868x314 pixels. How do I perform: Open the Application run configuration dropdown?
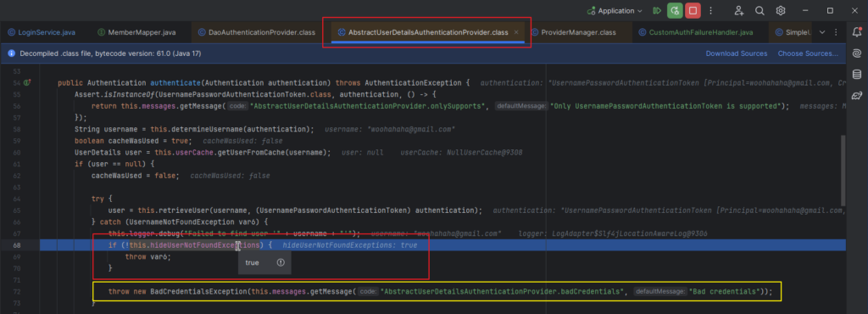coord(615,10)
